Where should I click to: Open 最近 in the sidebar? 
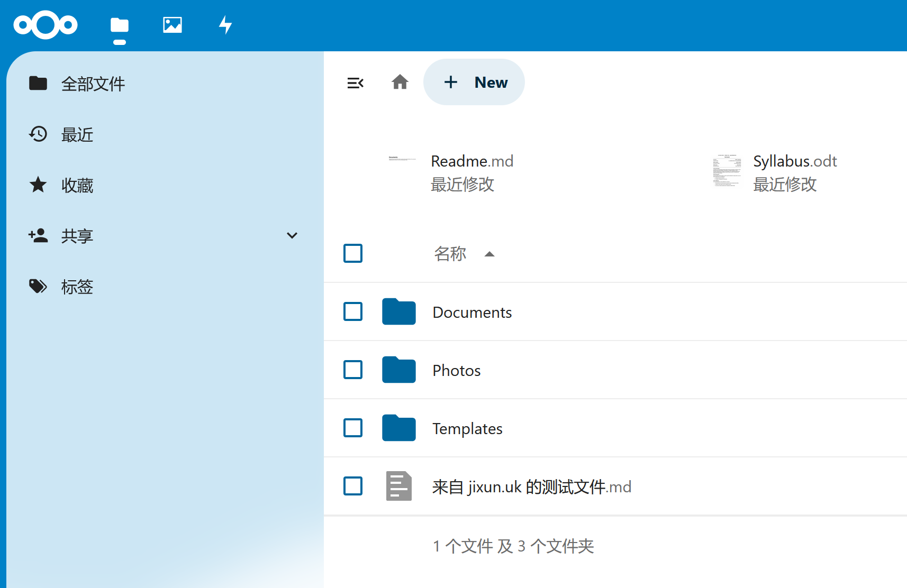pos(77,135)
